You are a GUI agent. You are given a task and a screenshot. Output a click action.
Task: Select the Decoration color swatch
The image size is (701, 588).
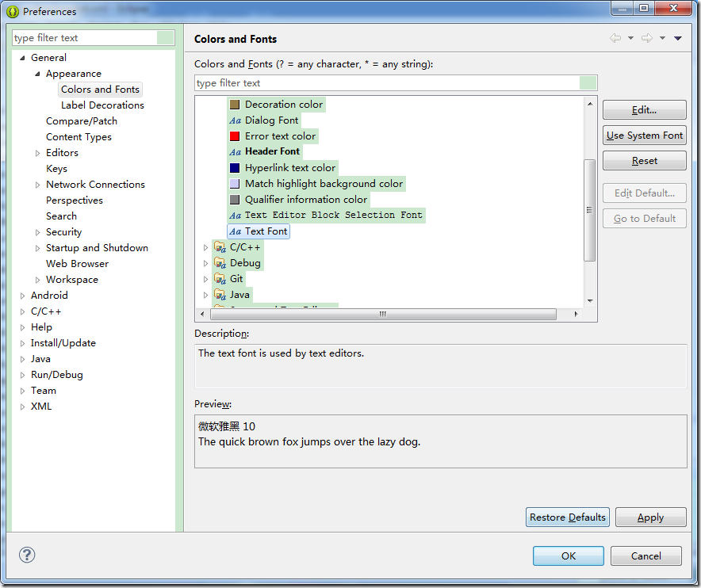235,105
